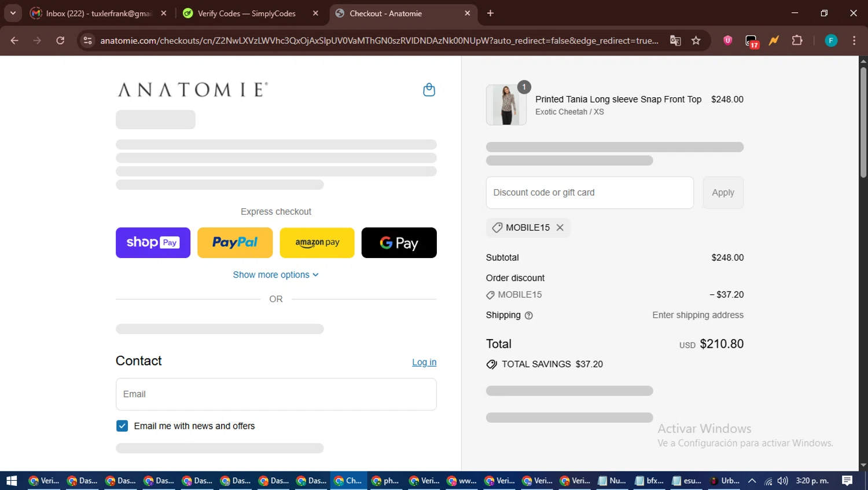The height and width of the screenshot is (490, 868).
Task: Bookmark this page with the star
Action: (x=696, y=40)
